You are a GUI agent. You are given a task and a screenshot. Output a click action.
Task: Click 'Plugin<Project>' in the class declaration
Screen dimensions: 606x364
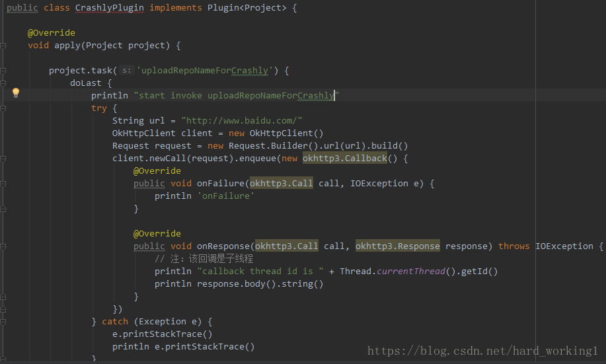tap(247, 8)
